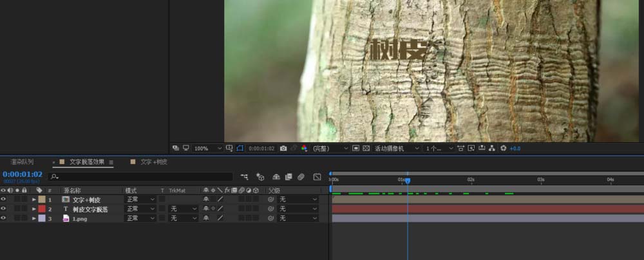
Task: Select the 1.png layer
Action: (x=80, y=219)
